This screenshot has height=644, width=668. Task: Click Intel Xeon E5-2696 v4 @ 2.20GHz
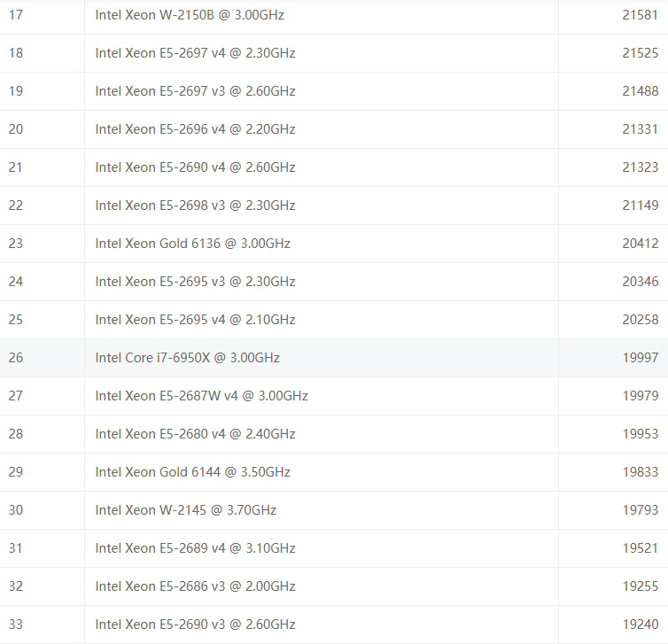point(195,129)
